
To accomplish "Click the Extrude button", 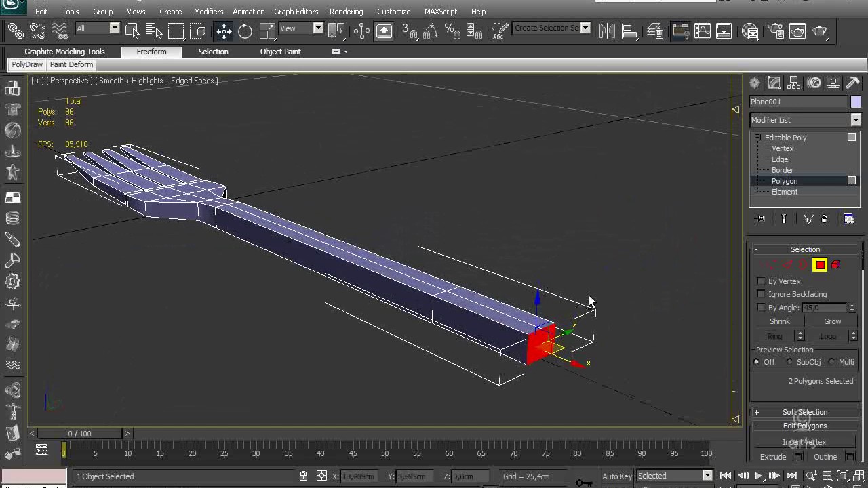I will click(x=773, y=457).
